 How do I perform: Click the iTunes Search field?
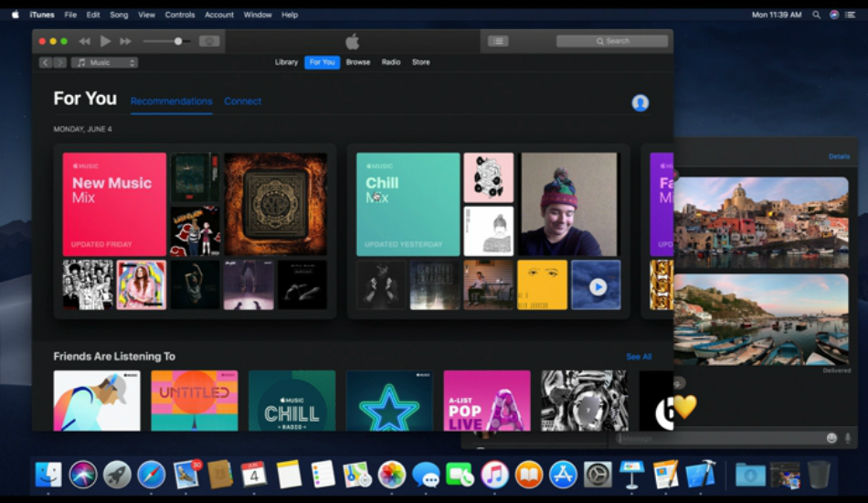(x=612, y=41)
